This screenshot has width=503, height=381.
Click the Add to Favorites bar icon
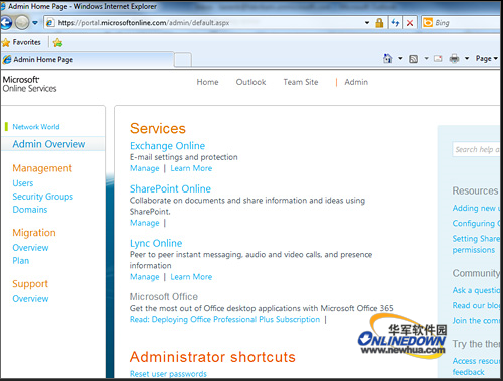[x=57, y=42]
